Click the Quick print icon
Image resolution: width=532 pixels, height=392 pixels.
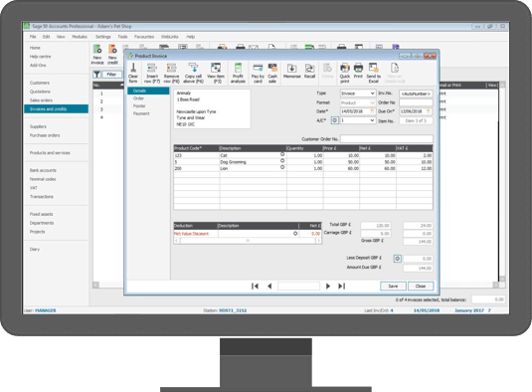(345, 69)
